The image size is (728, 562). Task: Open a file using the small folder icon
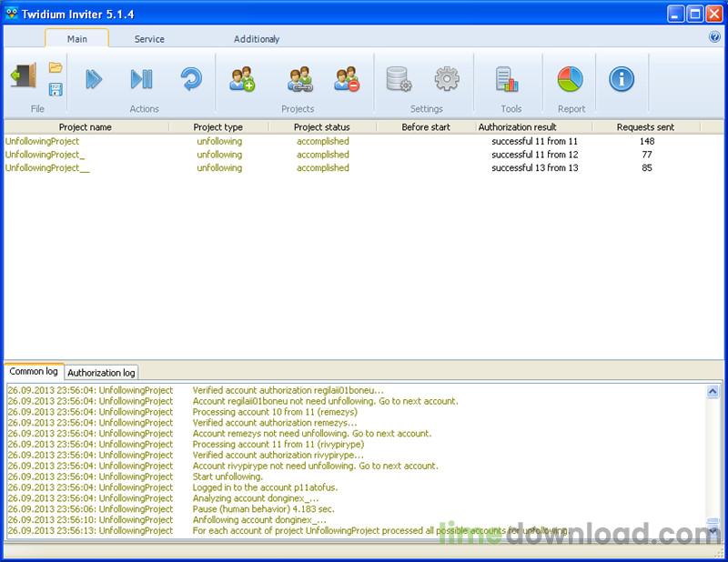tap(56, 67)
